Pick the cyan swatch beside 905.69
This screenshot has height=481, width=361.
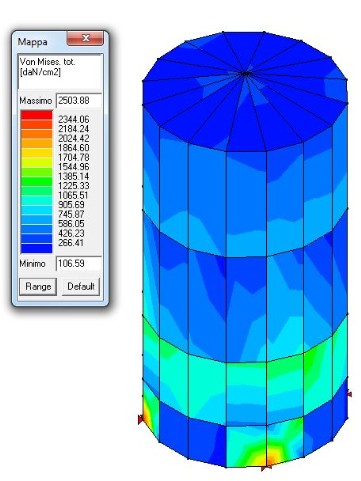coord(36,201)
